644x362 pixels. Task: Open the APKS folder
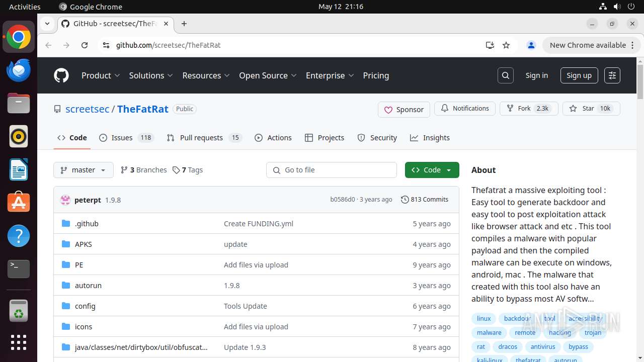coord(84,244)
